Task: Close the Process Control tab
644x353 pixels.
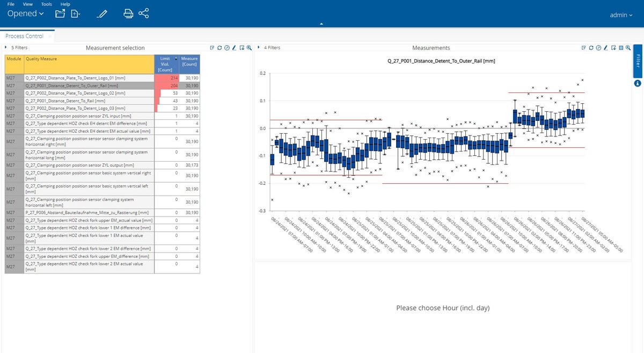Action: pos(50,37)
